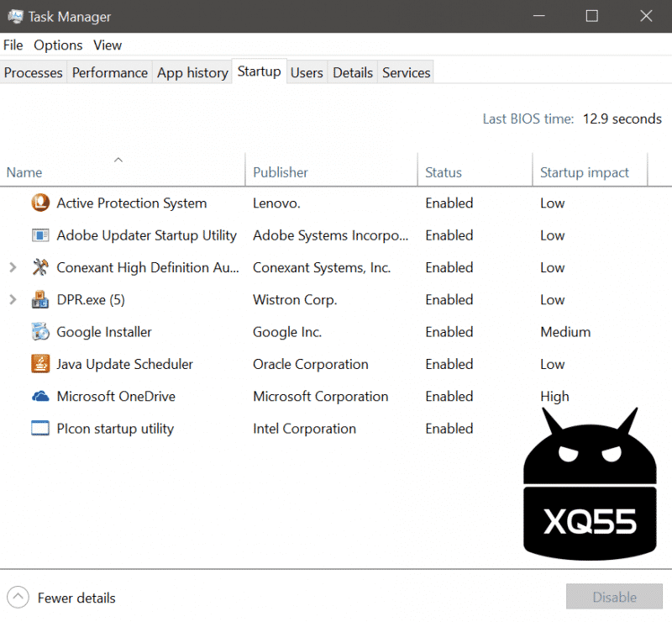
Task: Click the Adobe Updater Startup Utility icon
Action: (40, 235)
